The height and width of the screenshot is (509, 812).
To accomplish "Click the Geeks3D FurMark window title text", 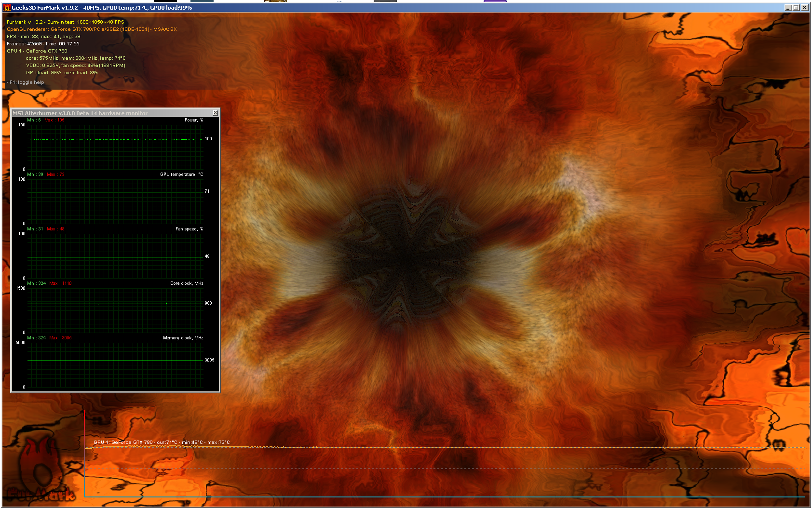I will (x=102, y=8).
